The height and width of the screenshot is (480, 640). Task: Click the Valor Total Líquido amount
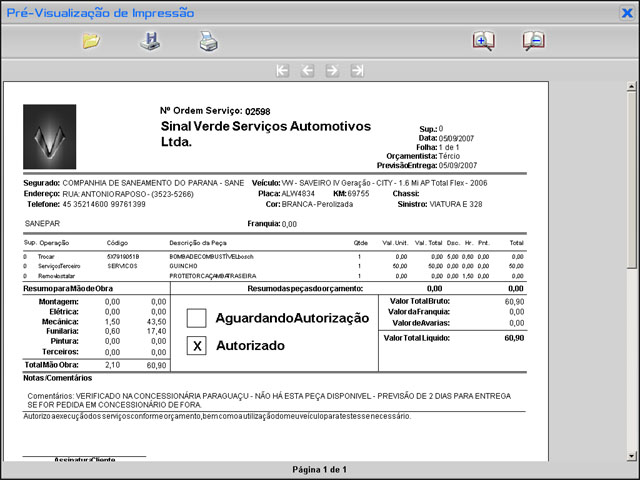(x=514, y=338)
